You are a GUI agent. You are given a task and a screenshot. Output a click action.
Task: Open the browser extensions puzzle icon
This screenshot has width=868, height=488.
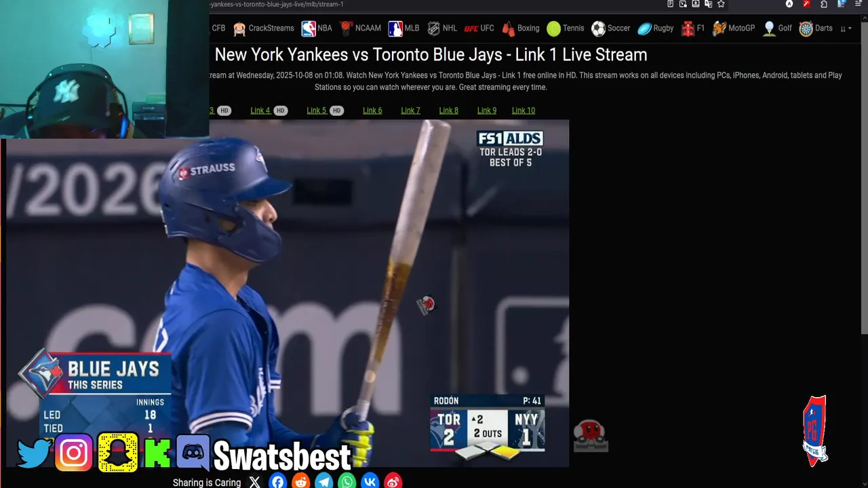tap(824, 3)
